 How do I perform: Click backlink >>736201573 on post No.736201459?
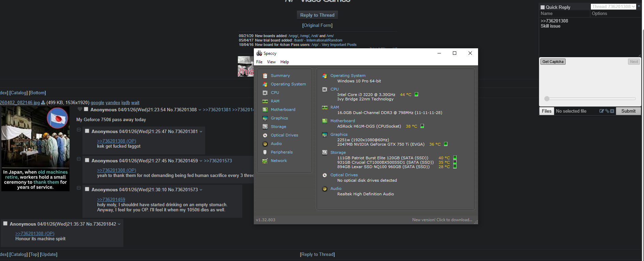[218, 161]
